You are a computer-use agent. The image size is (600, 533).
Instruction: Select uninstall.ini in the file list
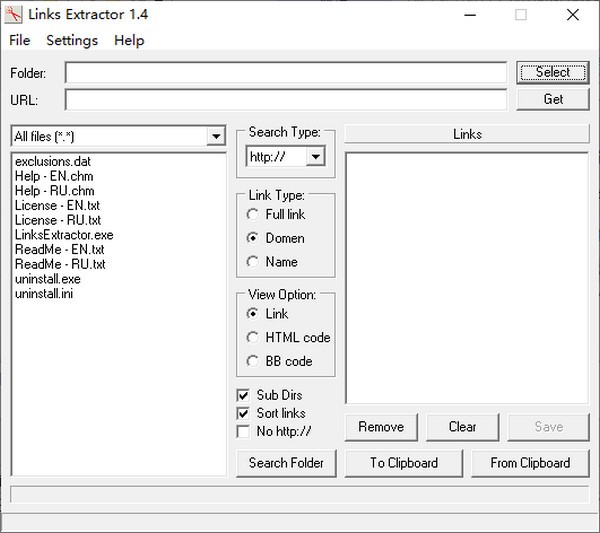44,293
